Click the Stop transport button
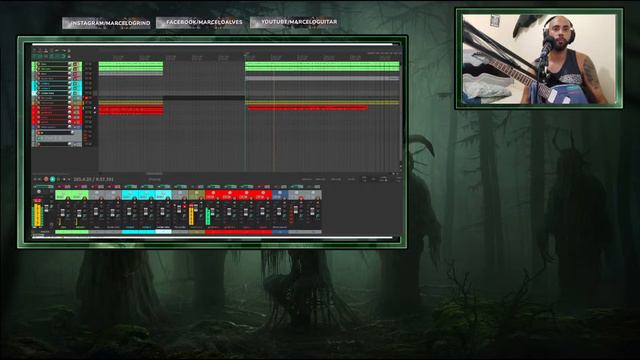640x360 pixels. point(64,179)
